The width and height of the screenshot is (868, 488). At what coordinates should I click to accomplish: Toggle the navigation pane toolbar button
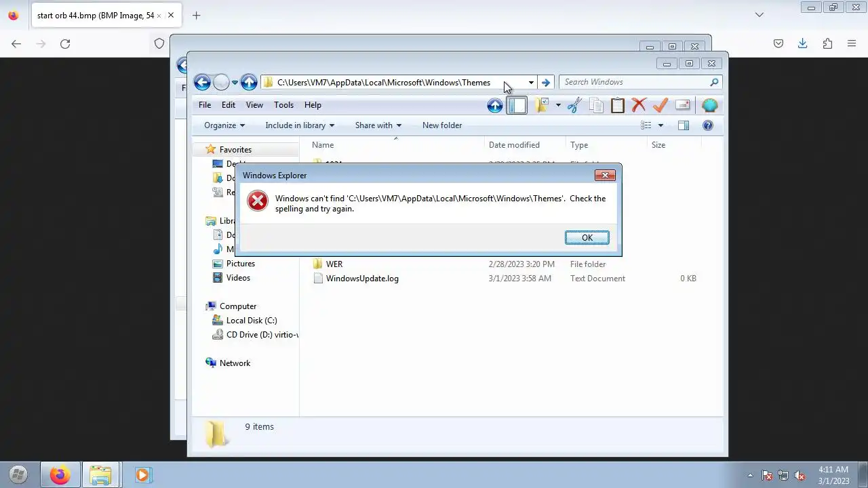tap(517, 105)
